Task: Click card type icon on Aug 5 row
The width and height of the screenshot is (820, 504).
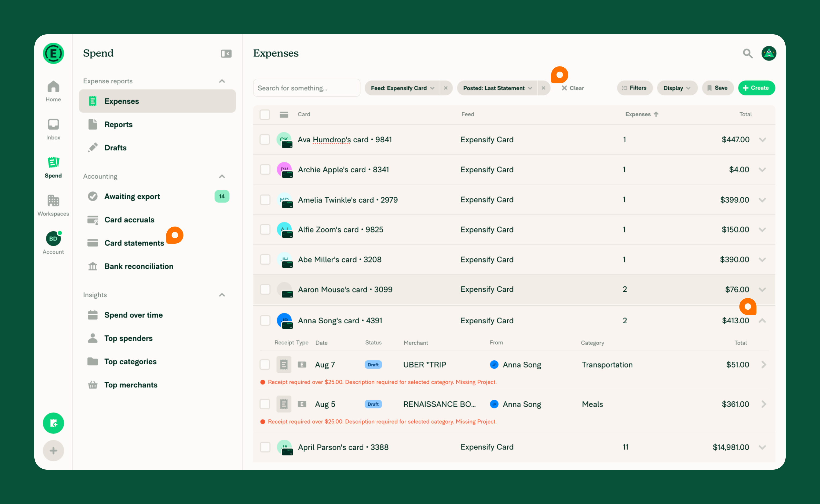Action: (x=302, y=404)
